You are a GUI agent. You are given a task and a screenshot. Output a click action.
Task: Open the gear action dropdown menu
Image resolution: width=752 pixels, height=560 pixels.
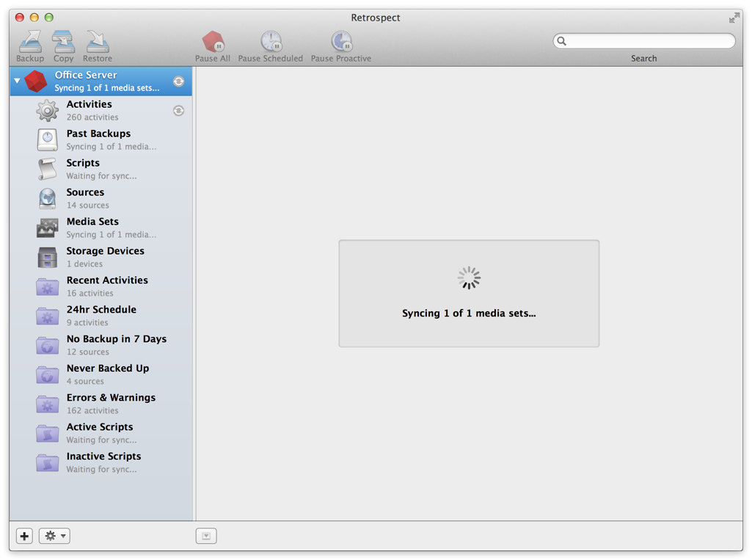click(x=55, y=536)
